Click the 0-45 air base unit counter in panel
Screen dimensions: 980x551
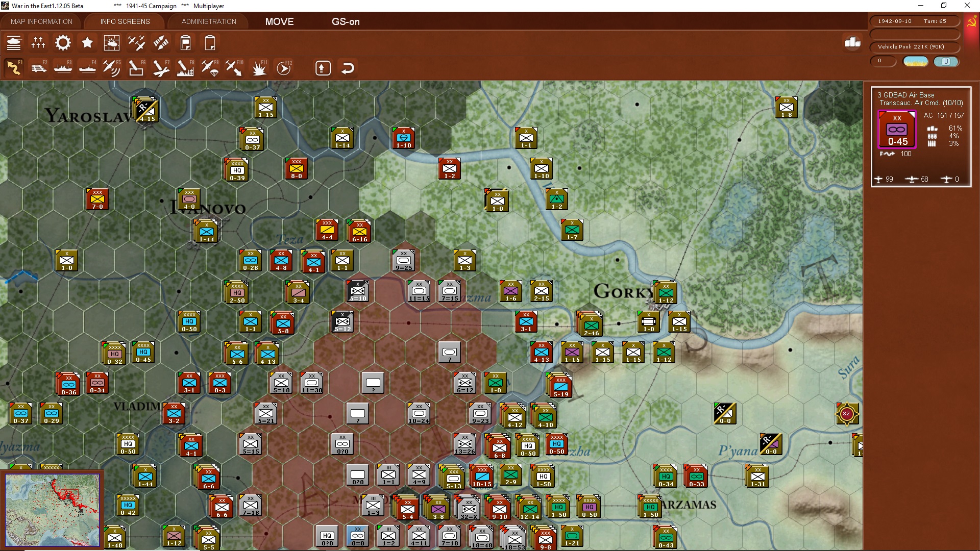[897, 130]
